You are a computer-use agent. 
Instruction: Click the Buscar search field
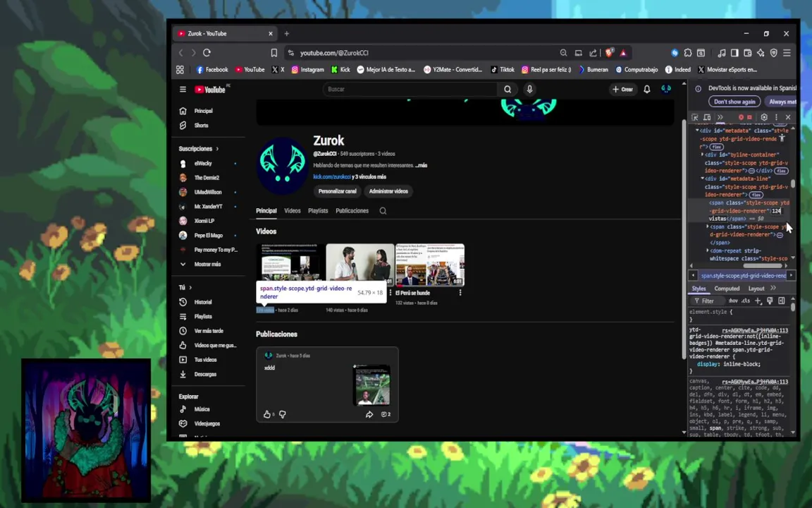409,89
